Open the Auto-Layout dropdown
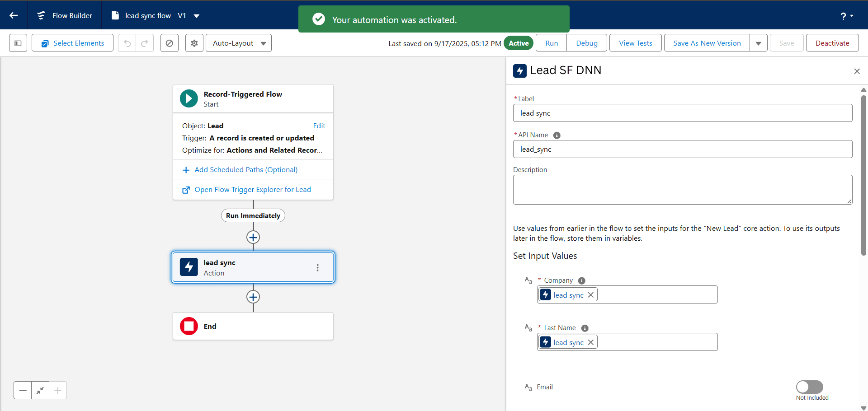The height and width of the screenshot is (411, 868). coord(239,43)
